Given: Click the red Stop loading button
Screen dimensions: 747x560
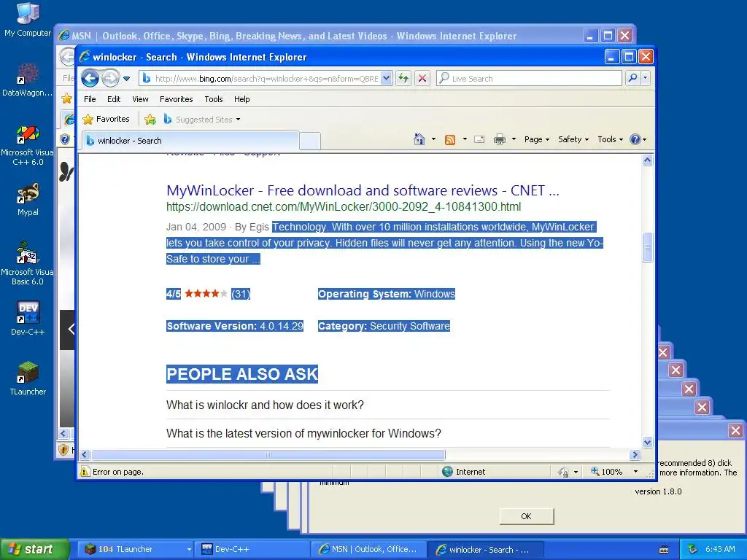Looking at the screenshot, I should 422,78.
